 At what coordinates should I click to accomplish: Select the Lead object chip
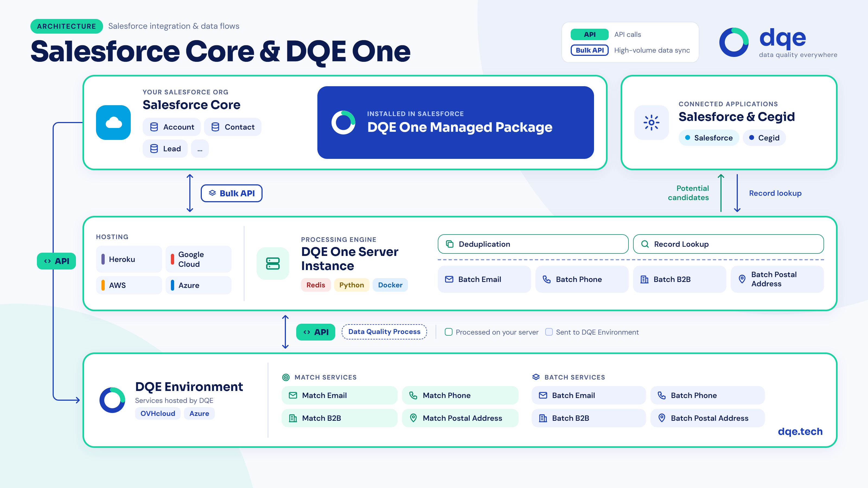pyautogui.click(x=165, y=149)
